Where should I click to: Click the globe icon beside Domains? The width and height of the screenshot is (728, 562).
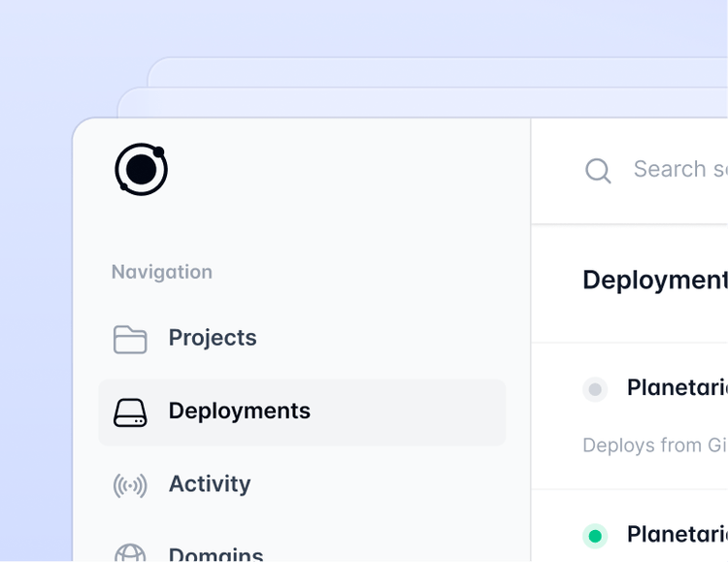point(130,552)
